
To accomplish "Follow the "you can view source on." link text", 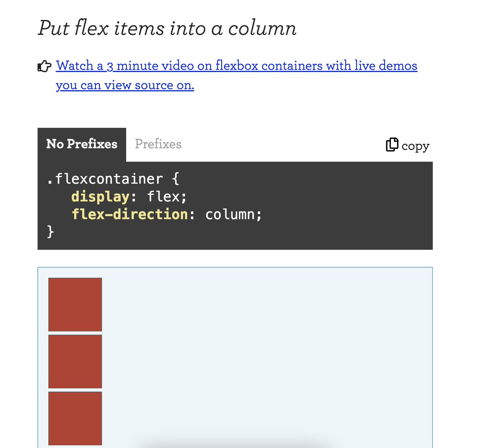I will (x=125, y=85).
